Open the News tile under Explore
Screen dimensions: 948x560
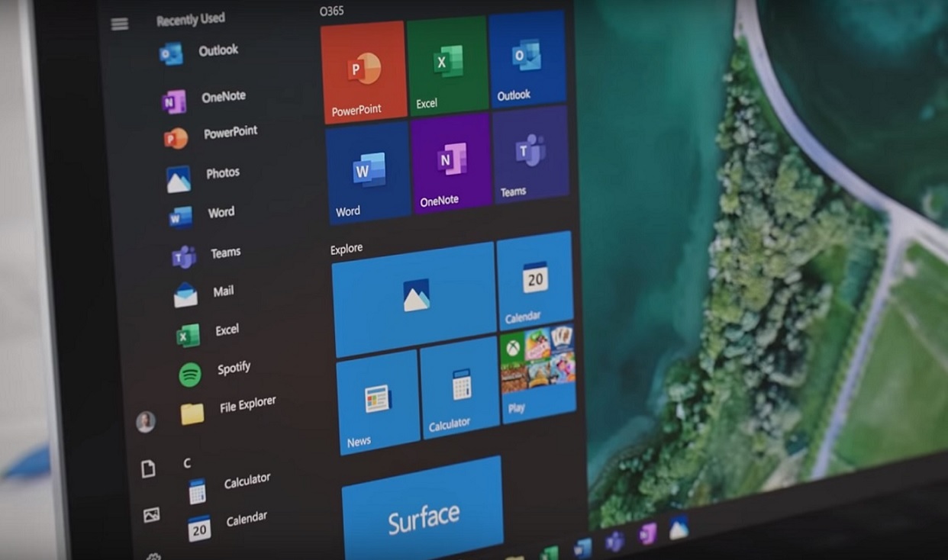click(379, 403)
